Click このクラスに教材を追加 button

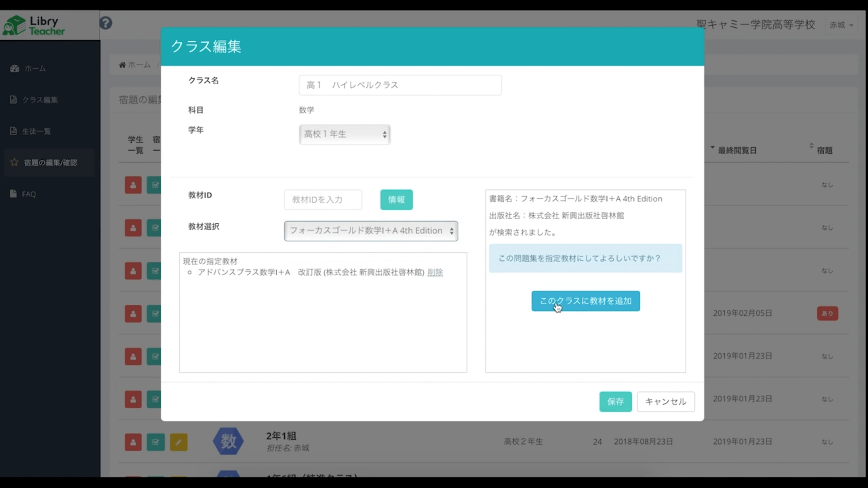tap(585, 301)
